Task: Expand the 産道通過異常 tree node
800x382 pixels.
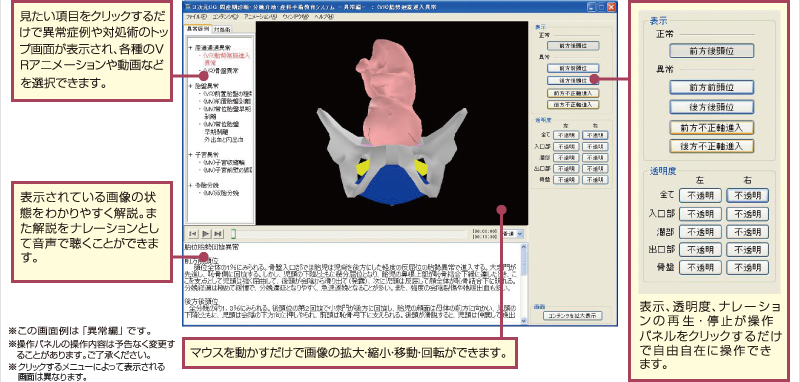Action: point(190,47)
